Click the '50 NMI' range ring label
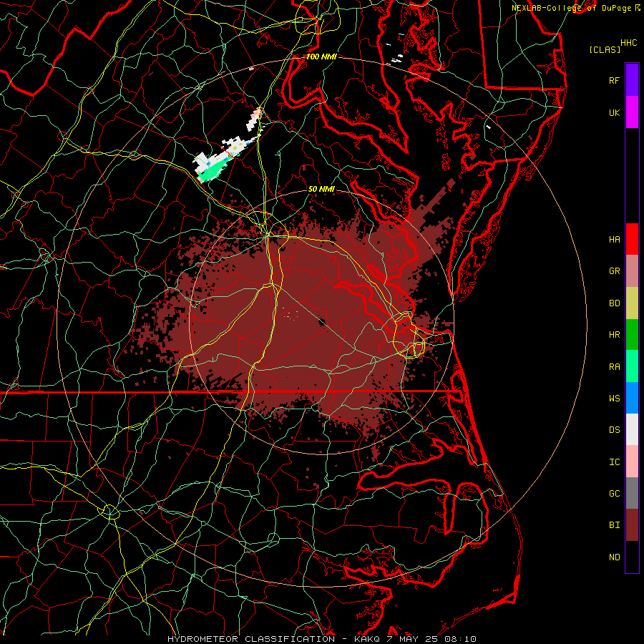644x644 pixels. (x=321, y=190)
